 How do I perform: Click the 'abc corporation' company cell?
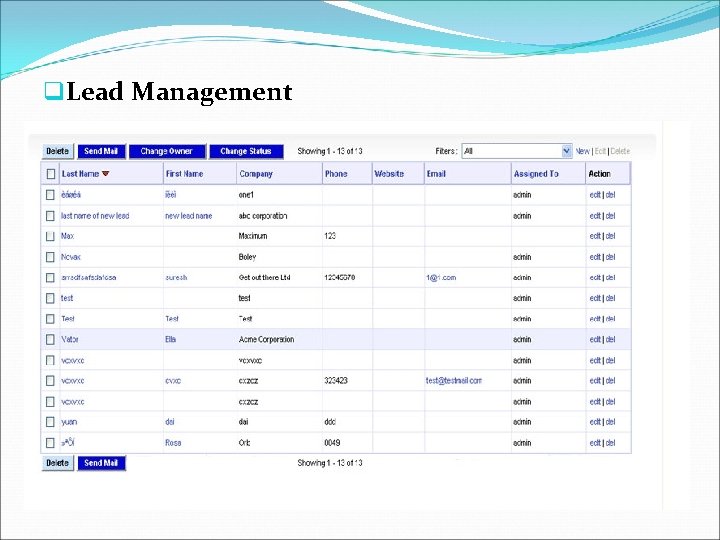pyautogui.click(x=263, y=216)
